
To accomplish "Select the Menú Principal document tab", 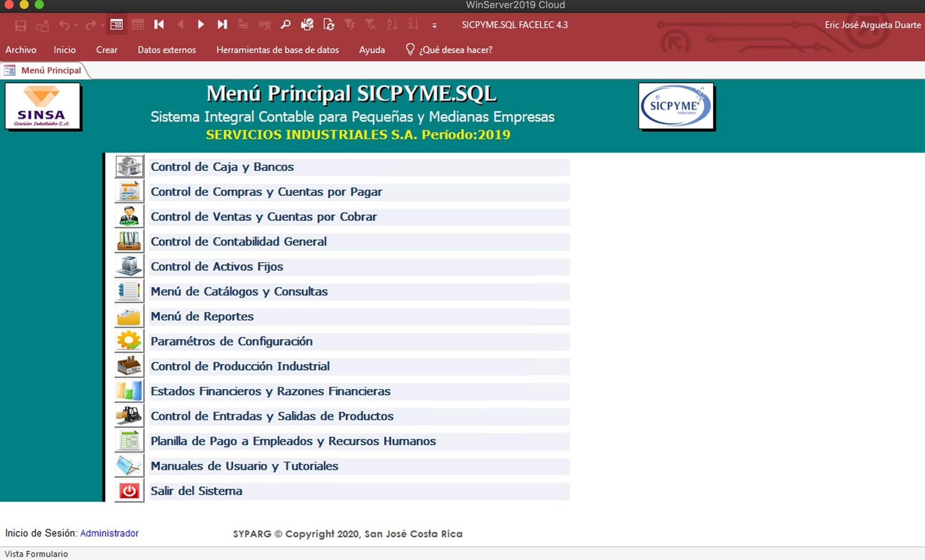I will 44,70.
